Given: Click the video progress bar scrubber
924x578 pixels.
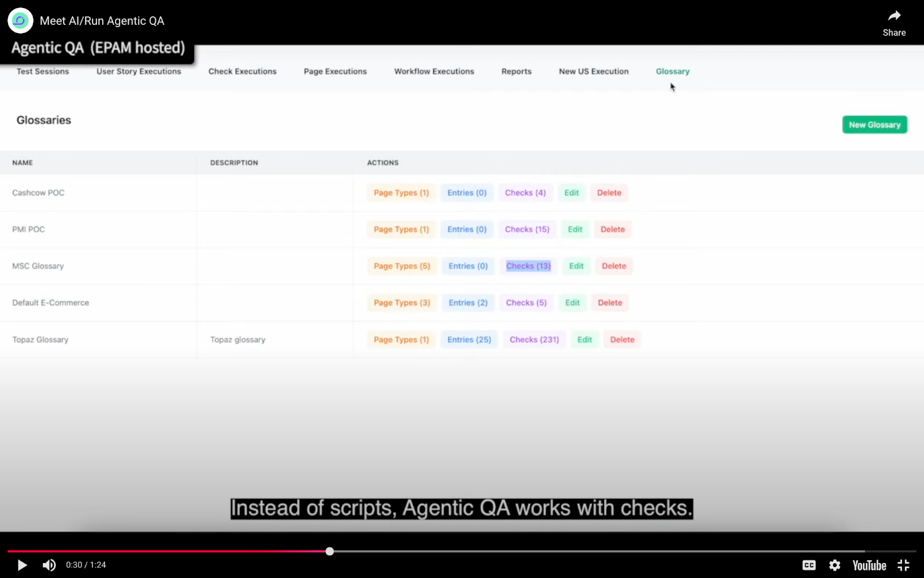Looking at the screenshot, I should [330, 551].
